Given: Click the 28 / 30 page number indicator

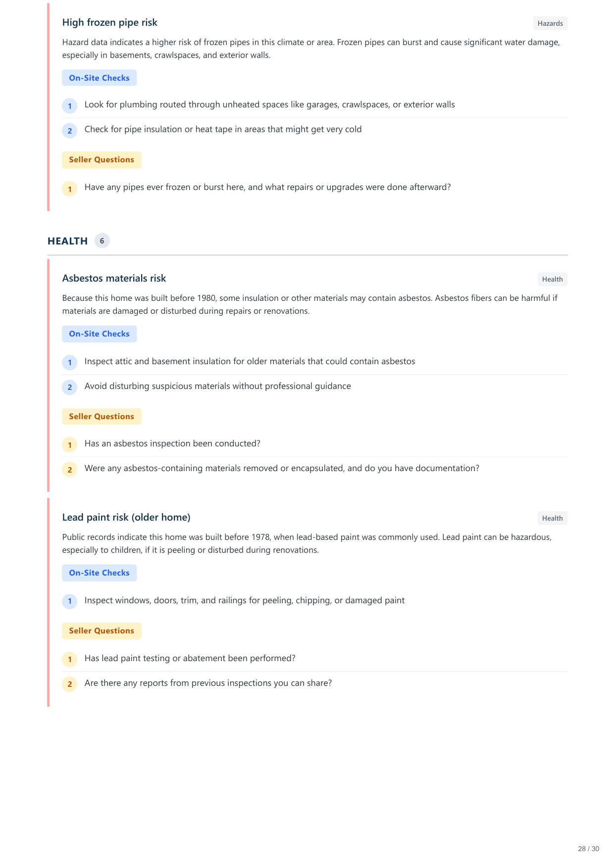Looking at the screenshot, I should [588, 849].
